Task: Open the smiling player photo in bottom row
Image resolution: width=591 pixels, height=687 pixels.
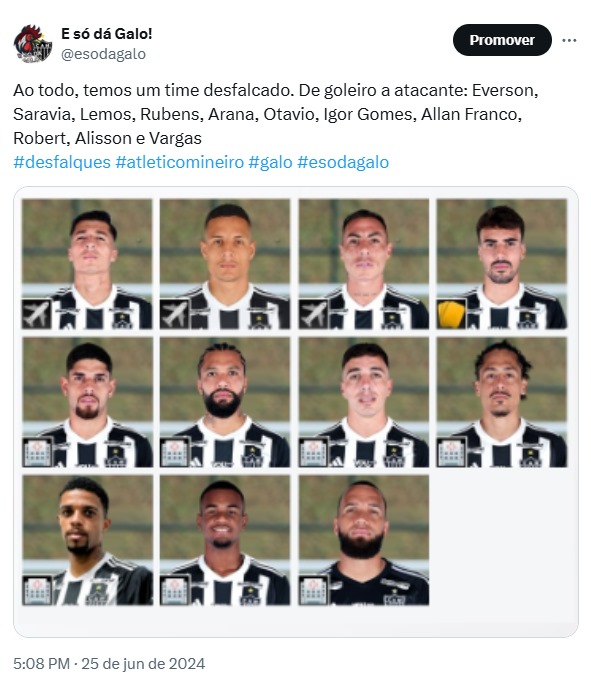Action: [225, 540]
